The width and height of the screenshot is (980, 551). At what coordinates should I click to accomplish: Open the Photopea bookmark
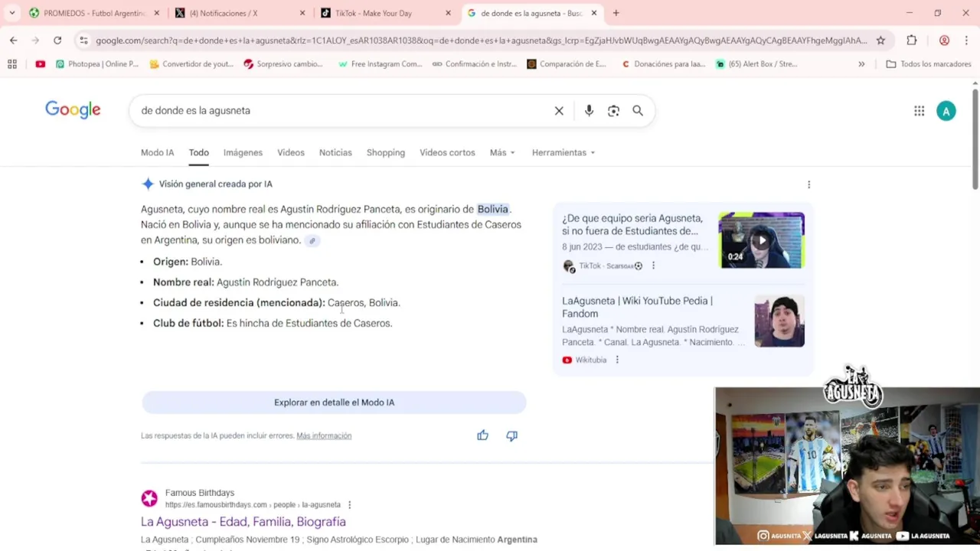pos(97,64)
